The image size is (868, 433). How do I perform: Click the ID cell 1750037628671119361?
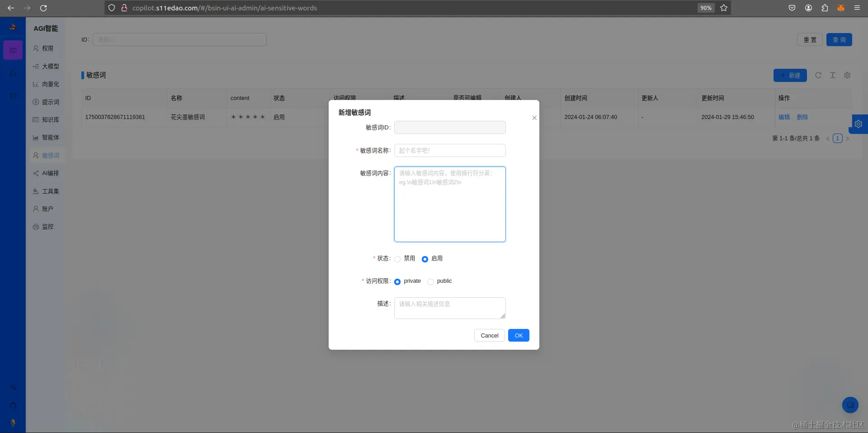115,117
